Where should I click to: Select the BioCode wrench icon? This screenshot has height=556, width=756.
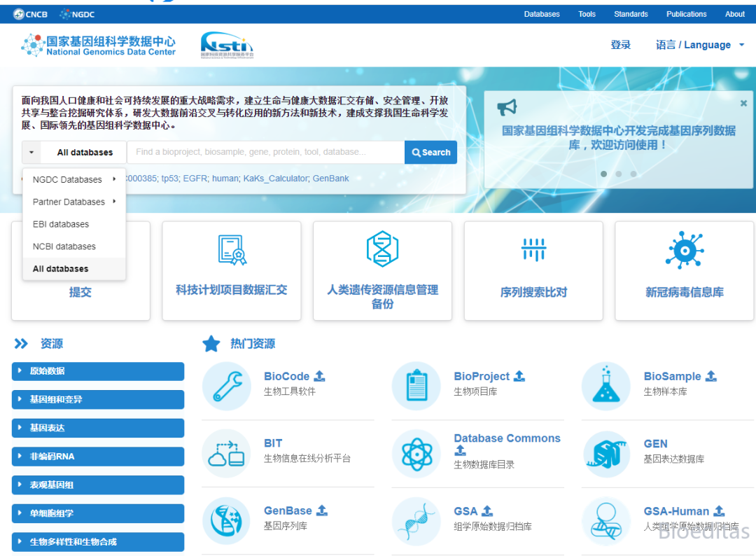[227, 386]
